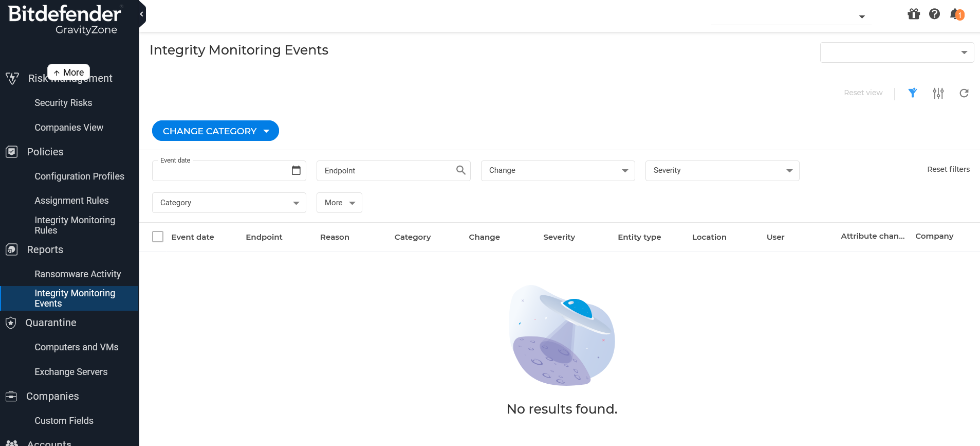Open the notifications bell
The width and height of the screenshot is (980, 446).
(x=956, y=14)
